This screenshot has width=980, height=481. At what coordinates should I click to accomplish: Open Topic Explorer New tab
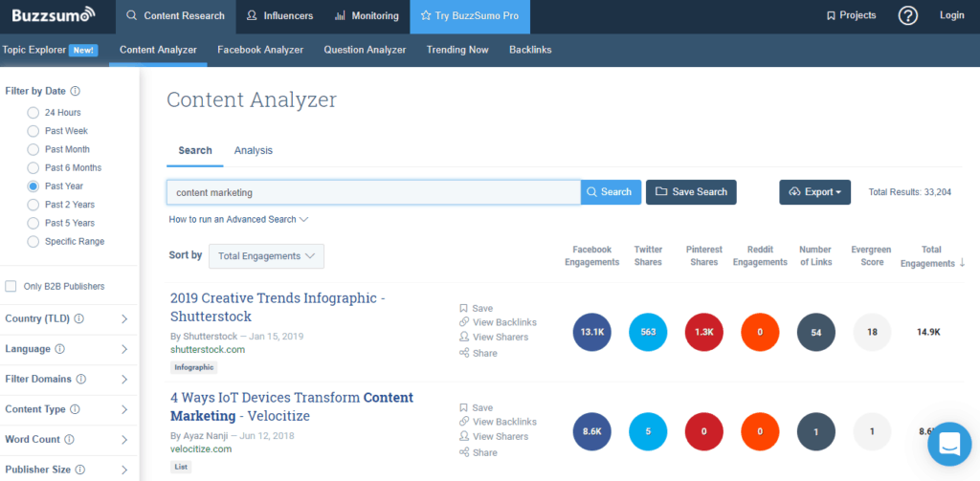pyautogui.click(x=50, y=50)
